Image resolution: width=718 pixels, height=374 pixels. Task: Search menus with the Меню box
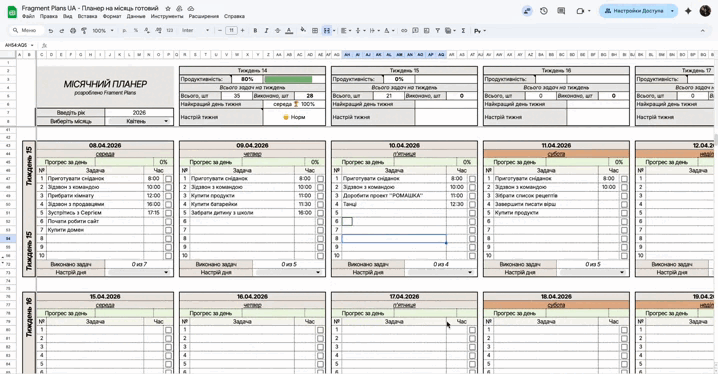[26, 31]
